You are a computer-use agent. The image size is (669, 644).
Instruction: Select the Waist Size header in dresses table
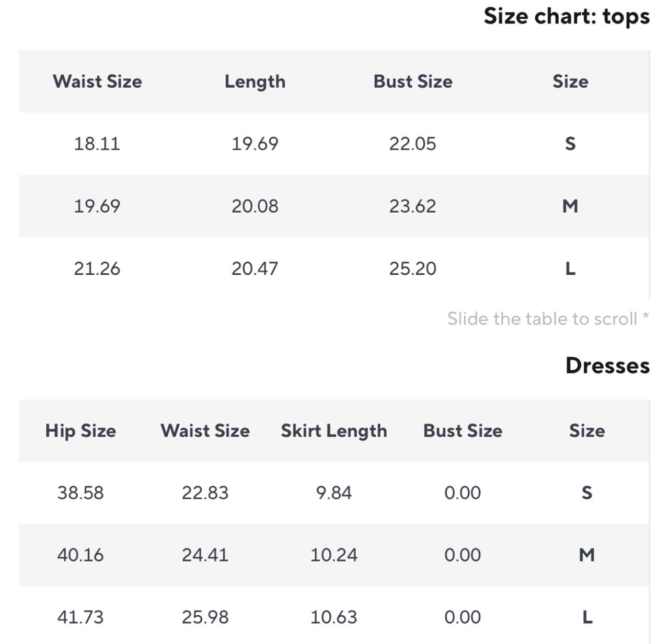coord(205,431)
